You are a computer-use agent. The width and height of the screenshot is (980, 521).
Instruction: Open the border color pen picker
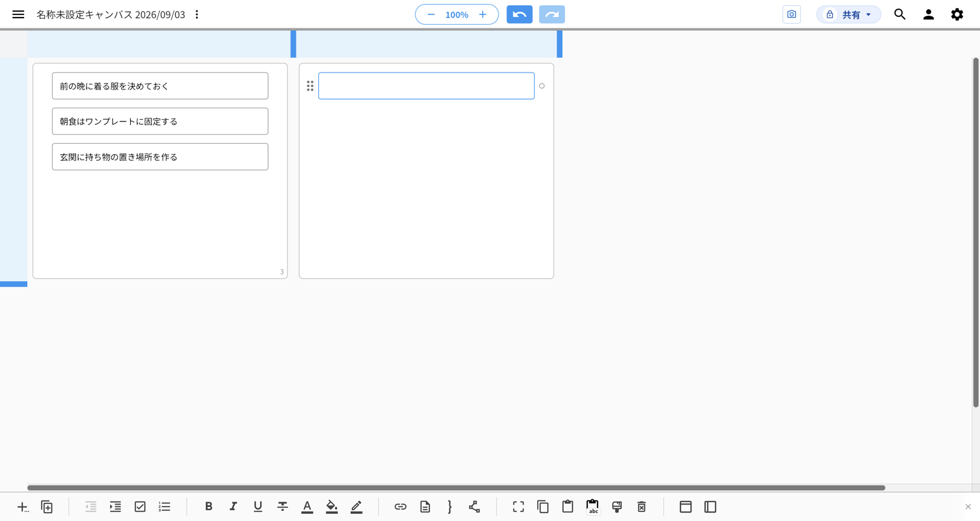[x=357, y=507]
